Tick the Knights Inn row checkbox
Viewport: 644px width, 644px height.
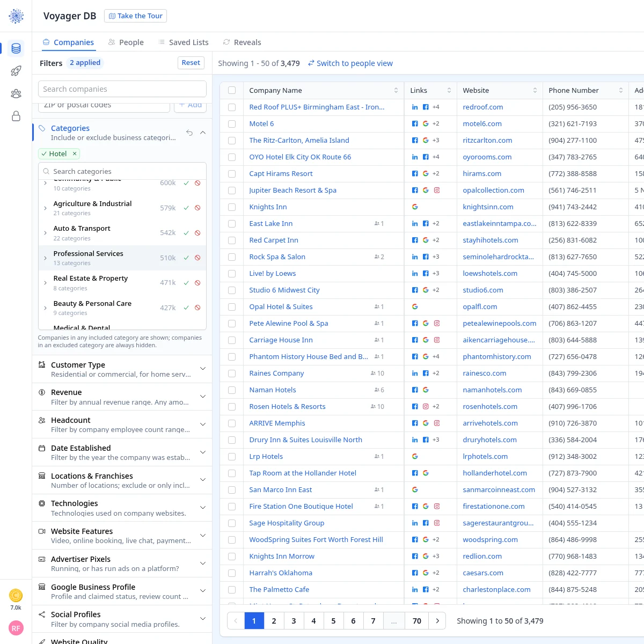(x=232, y=207)
